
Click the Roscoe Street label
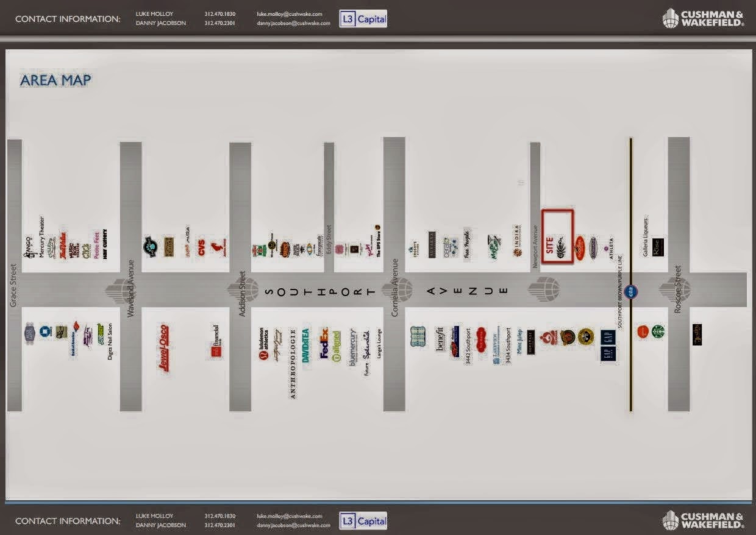(677, 289)
